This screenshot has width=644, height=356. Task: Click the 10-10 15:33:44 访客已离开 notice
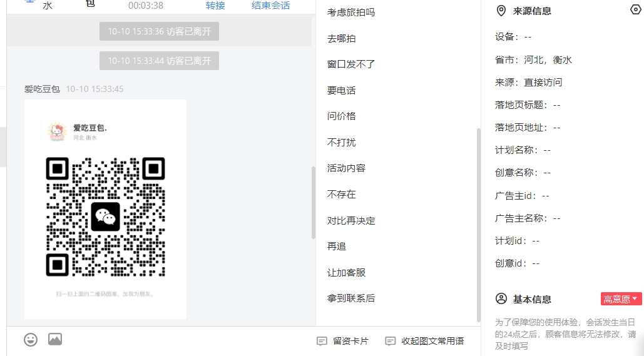[x=159, y=61]
